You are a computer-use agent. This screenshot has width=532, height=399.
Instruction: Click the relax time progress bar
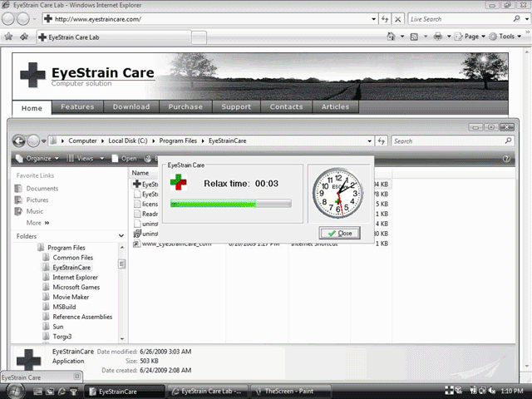pyautogui.click(x=231, y=204)
